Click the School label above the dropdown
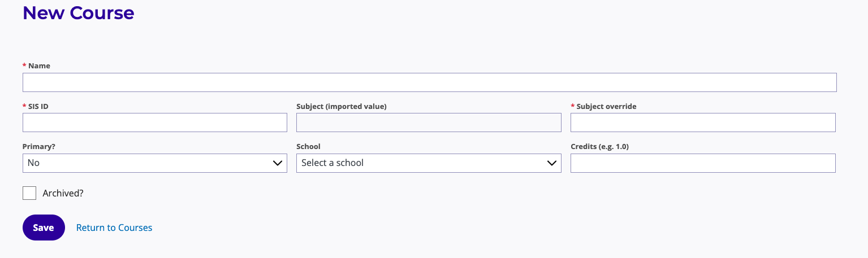 308,147
